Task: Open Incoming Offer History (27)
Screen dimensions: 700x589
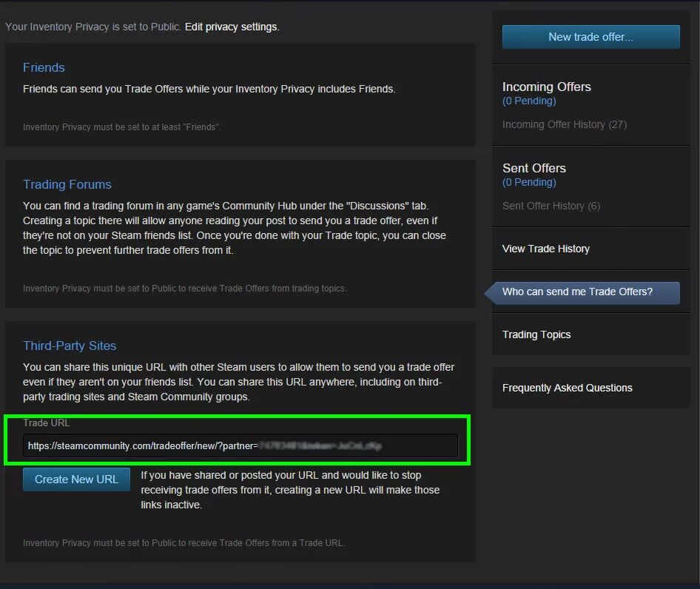Action: tap(565, 124)
